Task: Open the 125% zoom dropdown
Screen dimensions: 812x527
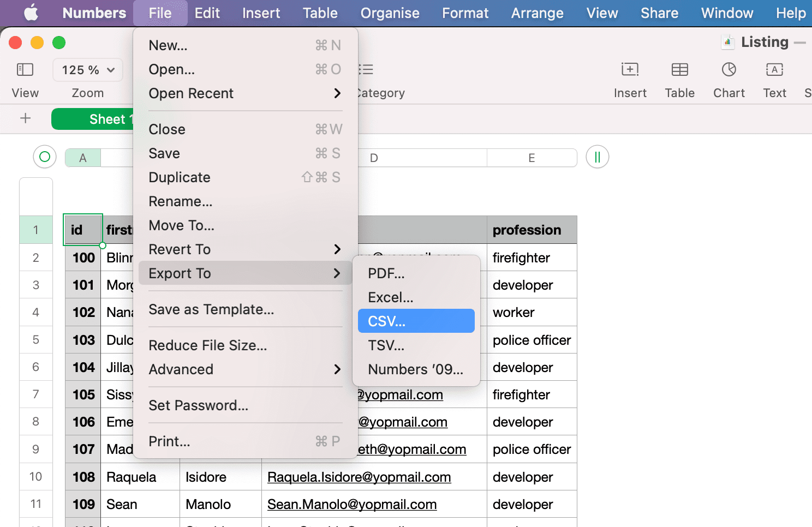Action: pos(87,70)
